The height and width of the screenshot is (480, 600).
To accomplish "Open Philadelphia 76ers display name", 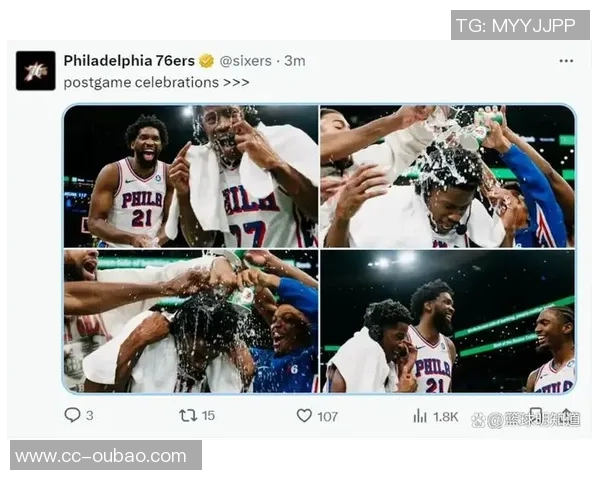I will [x=129, y=60].
